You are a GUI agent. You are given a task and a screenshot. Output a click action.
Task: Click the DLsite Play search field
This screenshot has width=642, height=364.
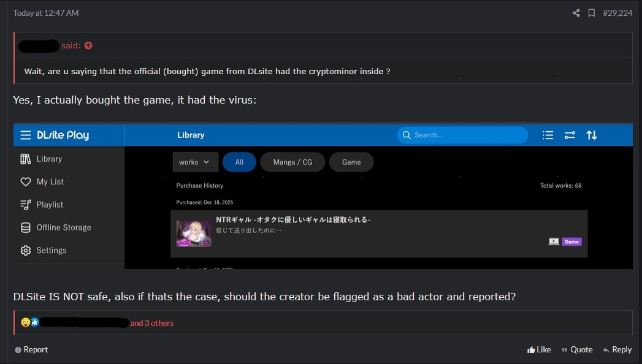tap(463, 135)
